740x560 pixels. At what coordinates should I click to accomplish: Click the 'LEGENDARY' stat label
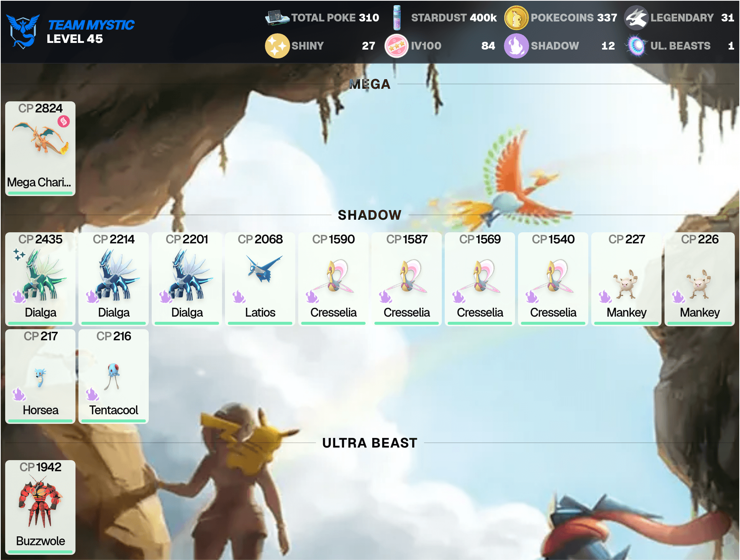682,17
